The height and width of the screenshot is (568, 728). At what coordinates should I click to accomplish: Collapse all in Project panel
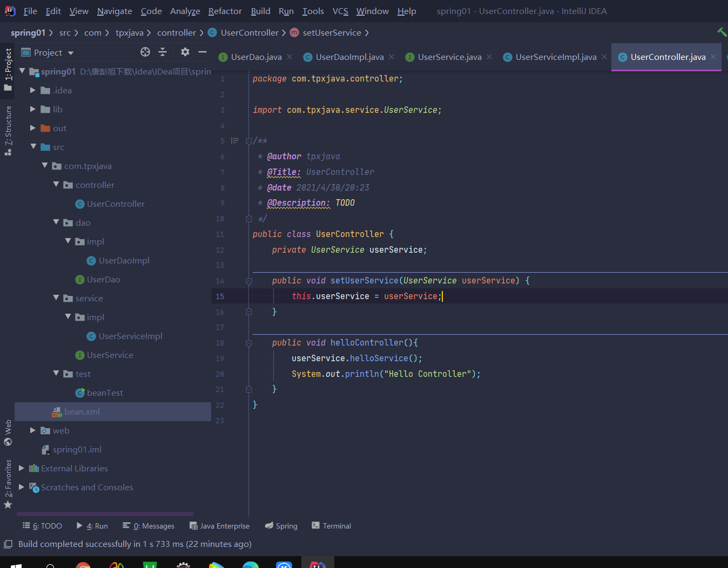tap(163, 52)
